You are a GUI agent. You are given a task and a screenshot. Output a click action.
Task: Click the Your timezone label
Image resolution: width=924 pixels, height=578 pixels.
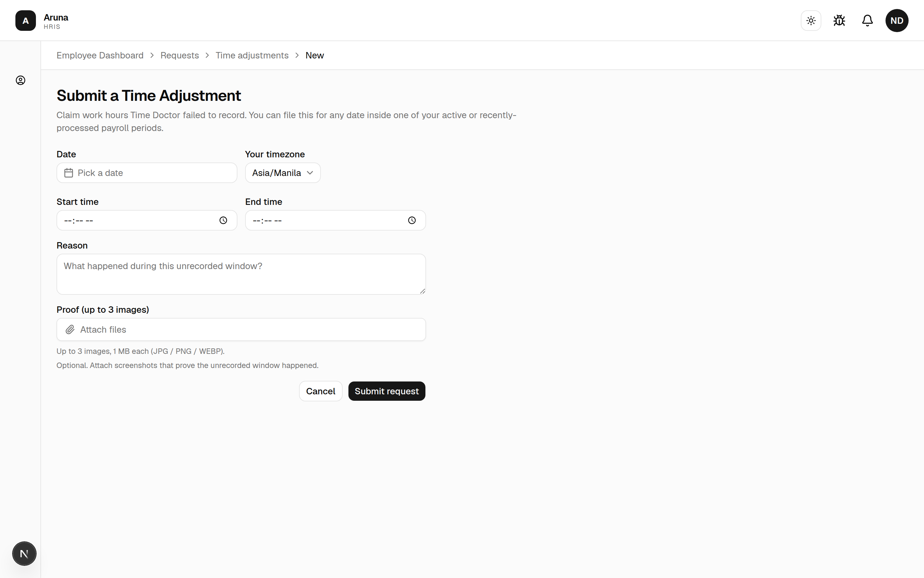coord(275,154)
